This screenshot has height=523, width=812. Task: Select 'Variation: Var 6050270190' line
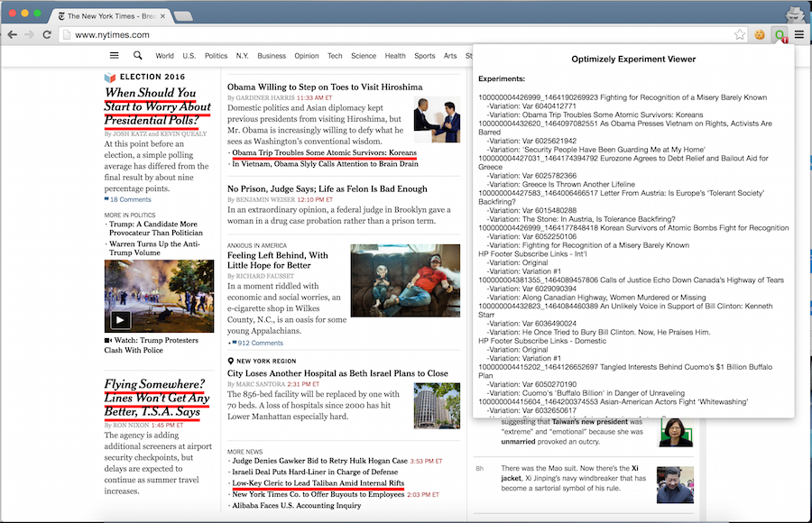[x=531, y=384]
